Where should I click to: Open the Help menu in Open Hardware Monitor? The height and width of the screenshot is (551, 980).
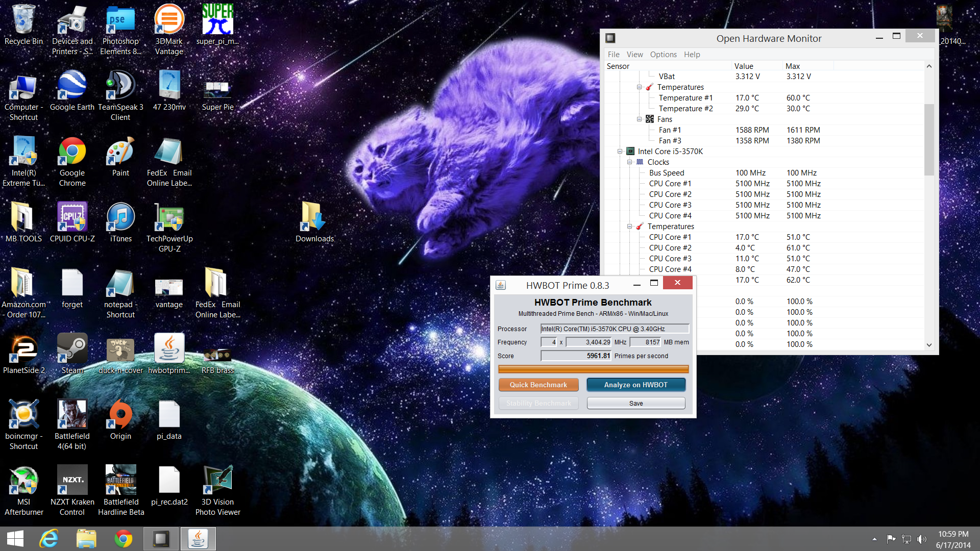point(692,55)
